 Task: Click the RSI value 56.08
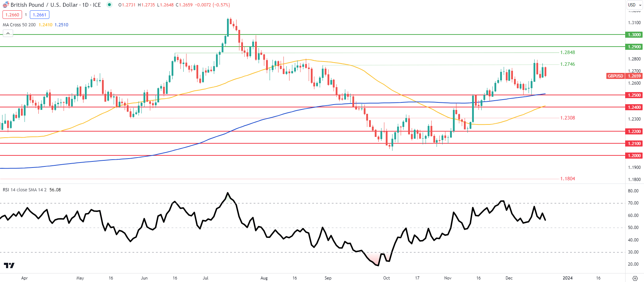[x=55, y=190]
